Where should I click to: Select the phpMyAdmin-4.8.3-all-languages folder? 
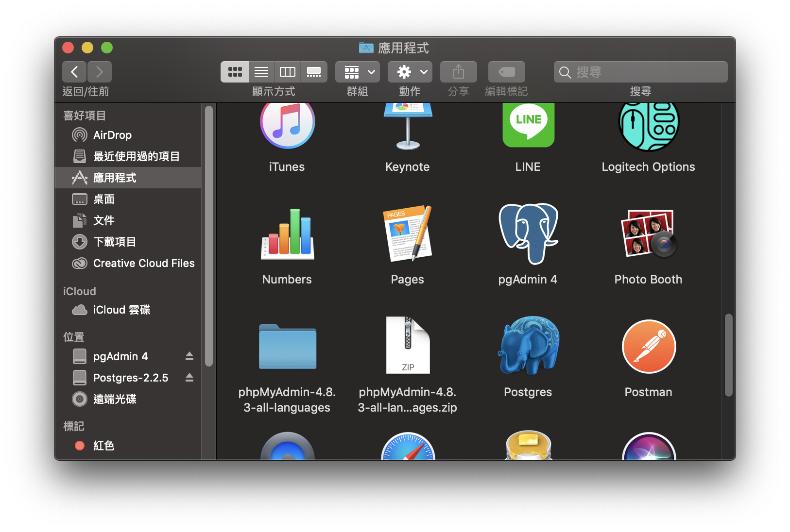287,347
